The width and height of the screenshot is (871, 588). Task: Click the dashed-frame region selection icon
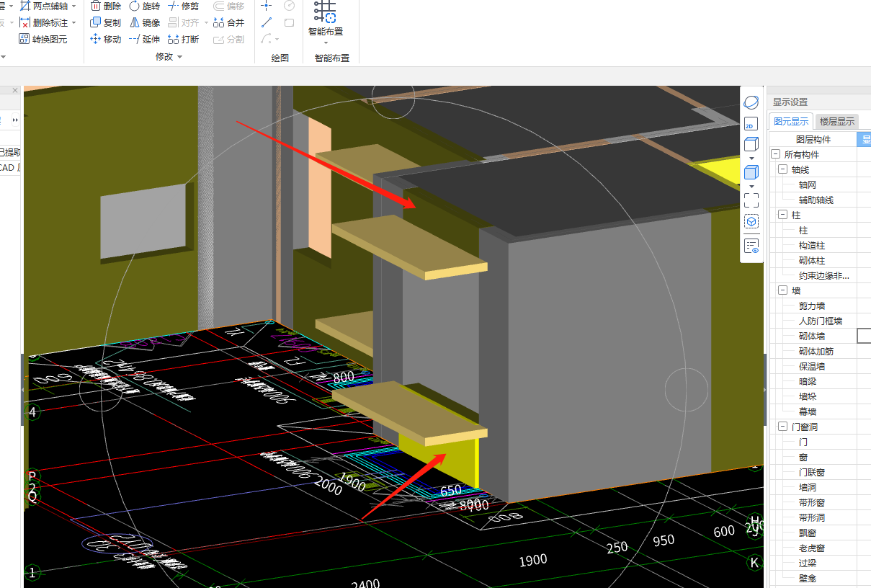coord(751,200)
